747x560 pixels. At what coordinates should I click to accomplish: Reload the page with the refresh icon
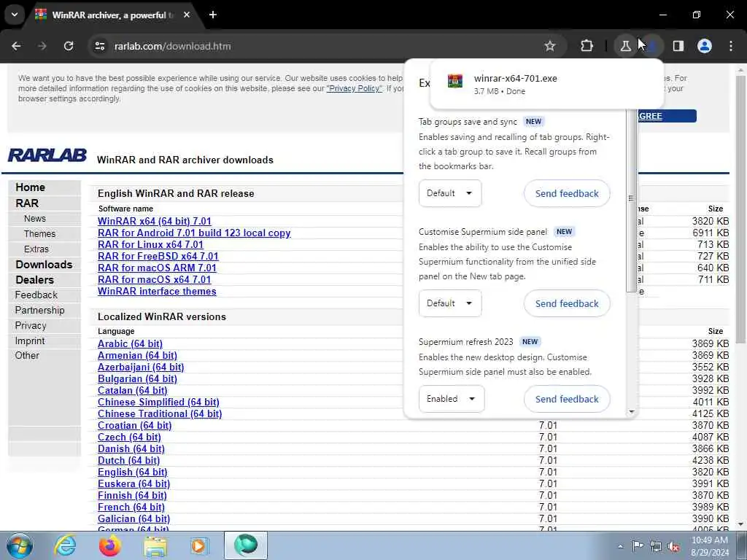69,46
